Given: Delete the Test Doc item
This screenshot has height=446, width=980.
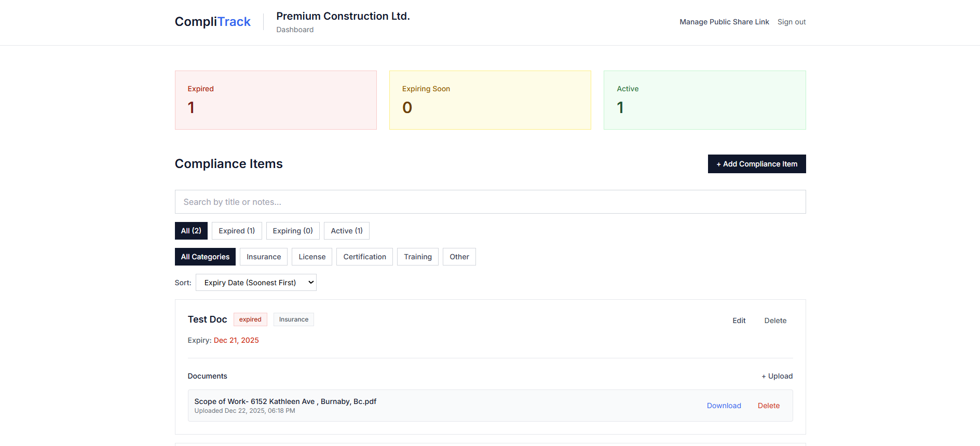Looking at the screenshot, I should 775,320.
